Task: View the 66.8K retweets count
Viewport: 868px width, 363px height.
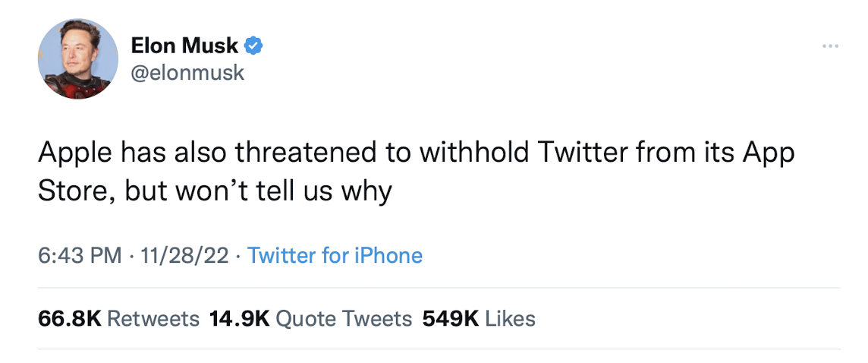Action: [70, 319]
